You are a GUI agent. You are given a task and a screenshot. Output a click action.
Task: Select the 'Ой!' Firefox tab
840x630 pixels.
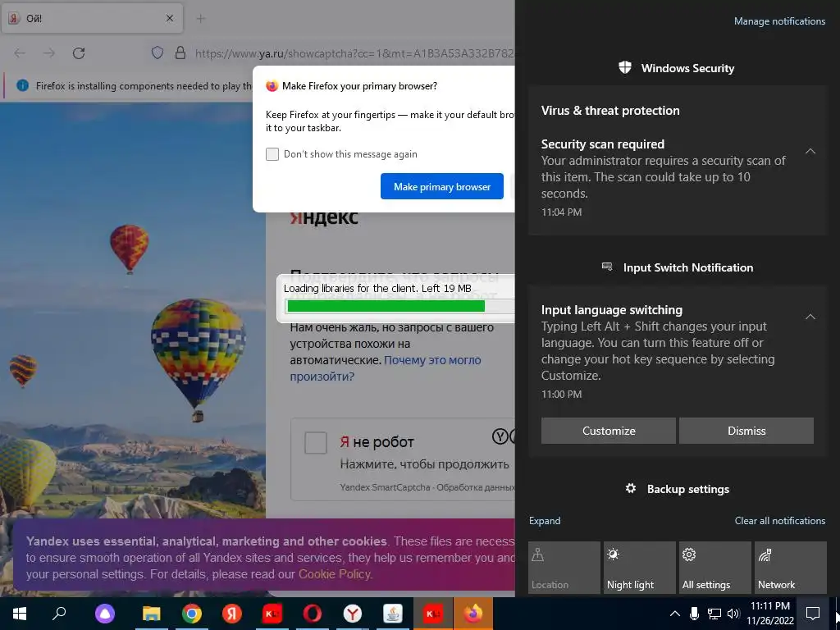coord(92,18)
